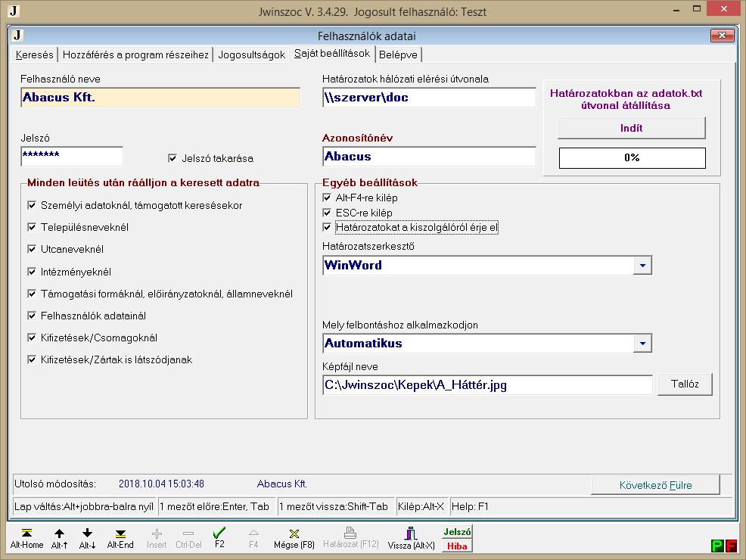The width and height of the screenshot is (746, 560).
Task: Click the red F indicator icon
Action: (731, 546)
